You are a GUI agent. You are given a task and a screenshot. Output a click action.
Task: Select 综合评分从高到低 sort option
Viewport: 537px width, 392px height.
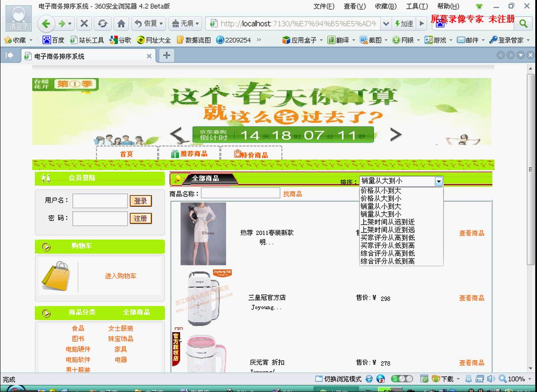click(387, 253)
